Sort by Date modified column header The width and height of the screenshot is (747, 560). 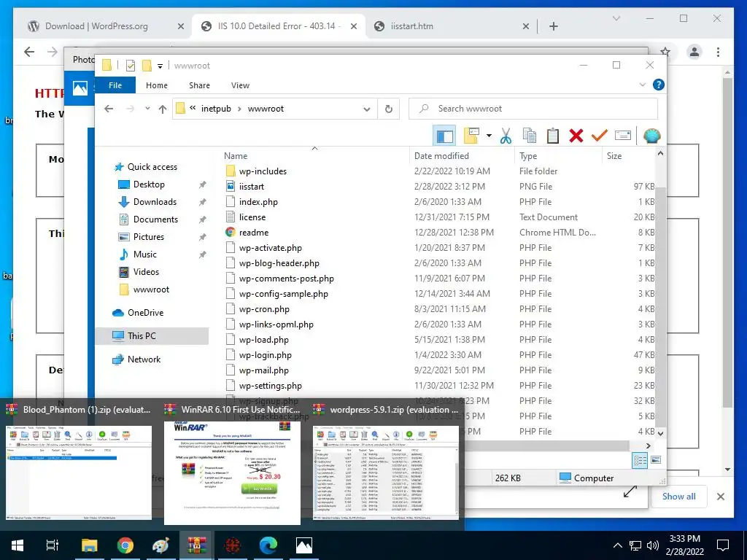tap(441, 156)
